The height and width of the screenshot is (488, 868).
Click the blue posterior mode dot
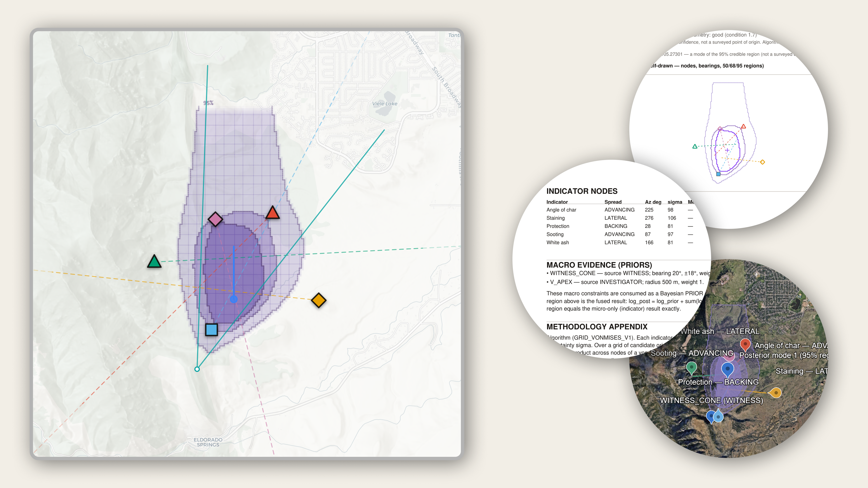tap(234, 299)
